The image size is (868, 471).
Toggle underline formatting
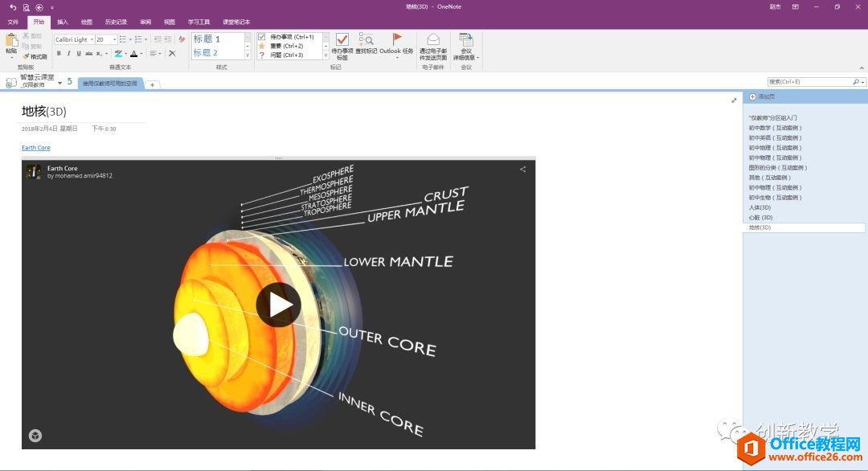tap(78, 53)
